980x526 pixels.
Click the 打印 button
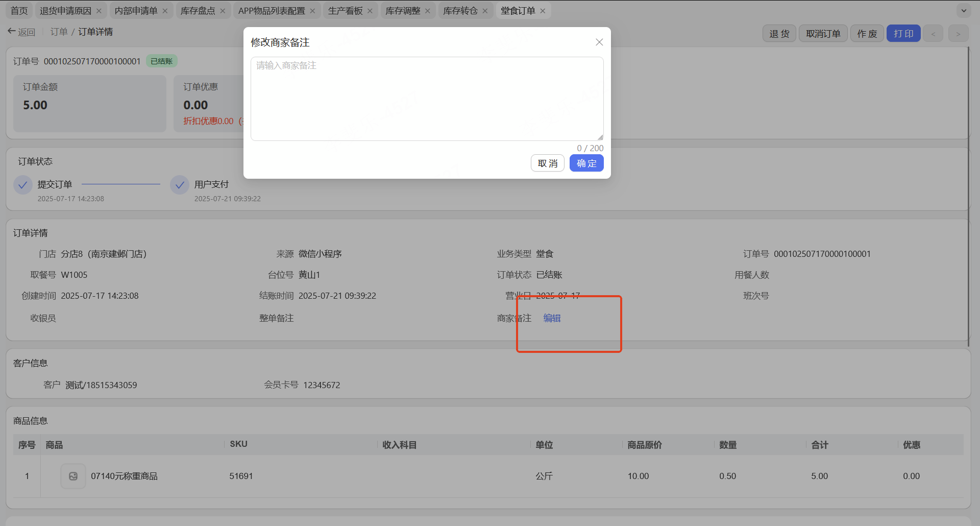click(903, 34)
